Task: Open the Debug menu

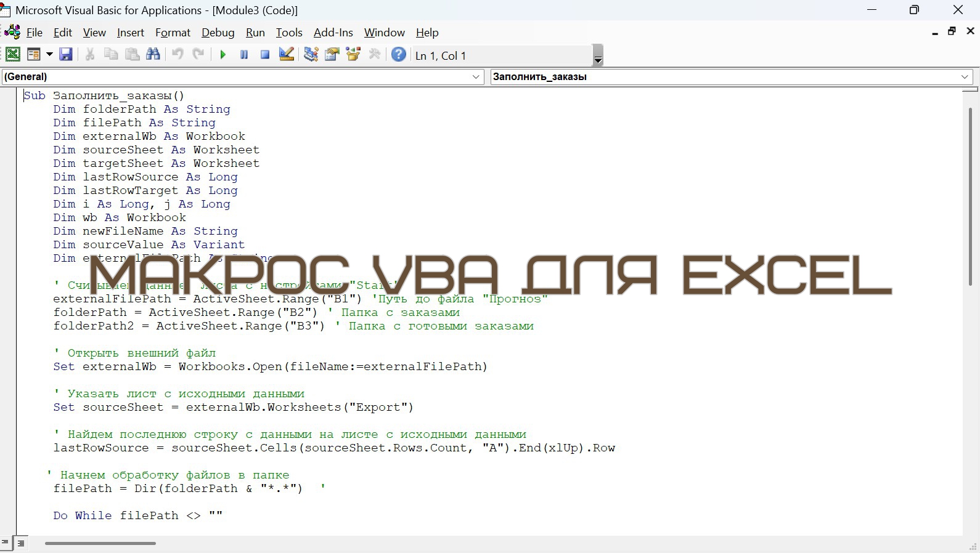Action: coord(218,33)
